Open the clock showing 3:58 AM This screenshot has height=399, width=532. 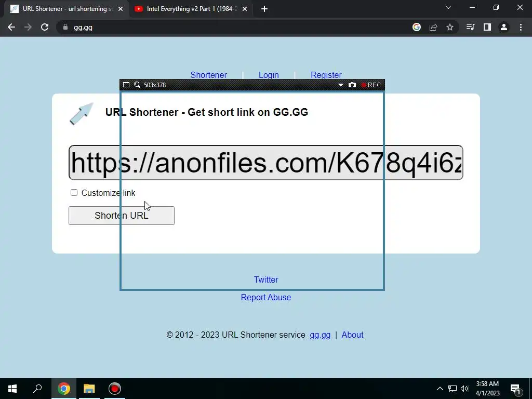tap(487, 389)
